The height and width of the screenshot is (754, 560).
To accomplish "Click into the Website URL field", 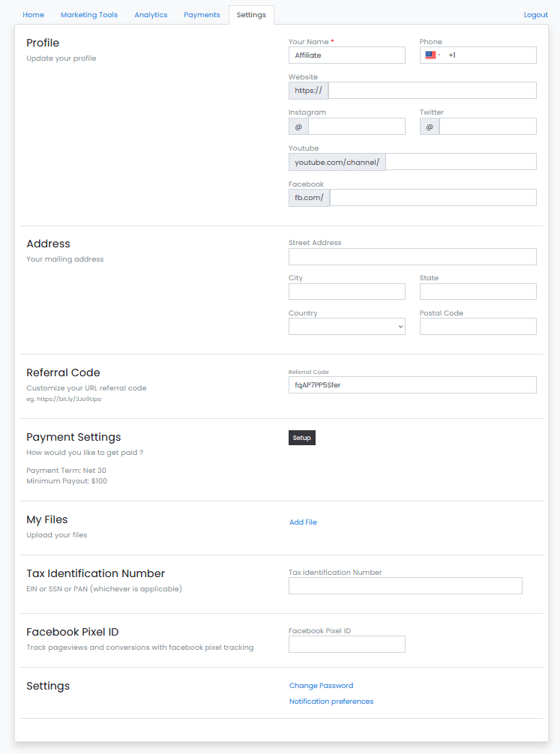I will tap(432, 91).
